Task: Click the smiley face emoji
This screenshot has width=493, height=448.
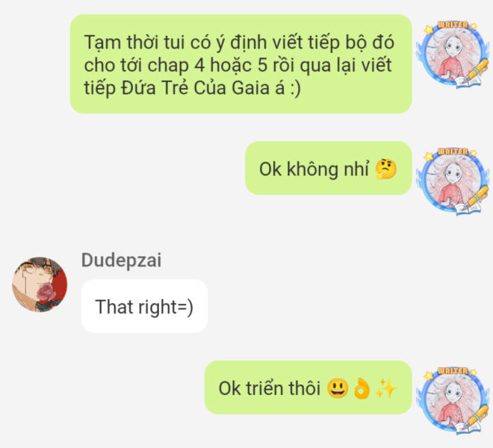Action: click(338, 388)
